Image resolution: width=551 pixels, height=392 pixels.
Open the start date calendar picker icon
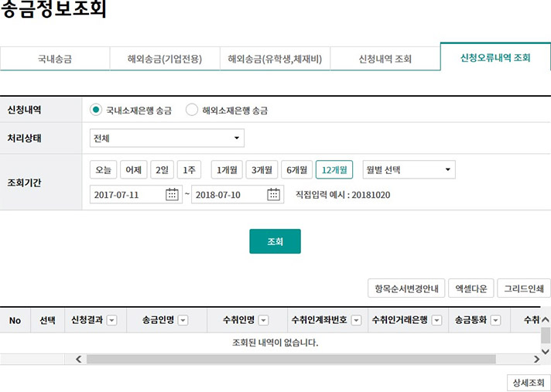coord(172,195)
